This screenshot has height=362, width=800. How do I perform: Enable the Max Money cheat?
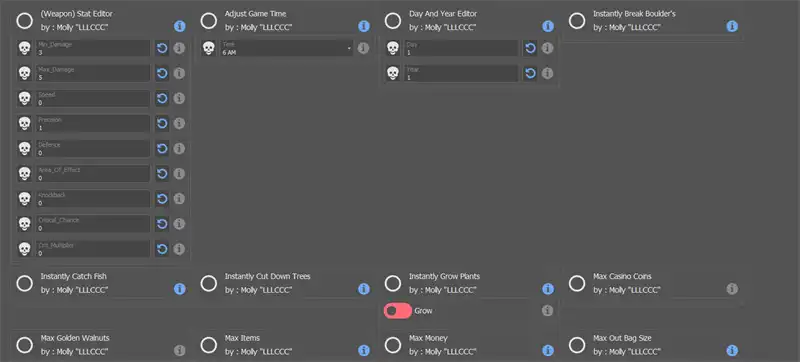tap(393, 345)
